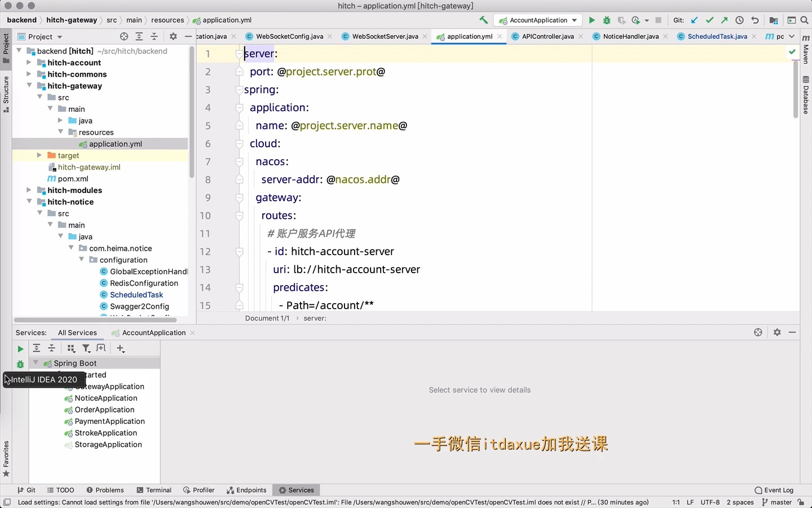This screenshot has height=508, width=812.
Task: Switch to the WebSocketConfig.java tab
Action: 289,36
